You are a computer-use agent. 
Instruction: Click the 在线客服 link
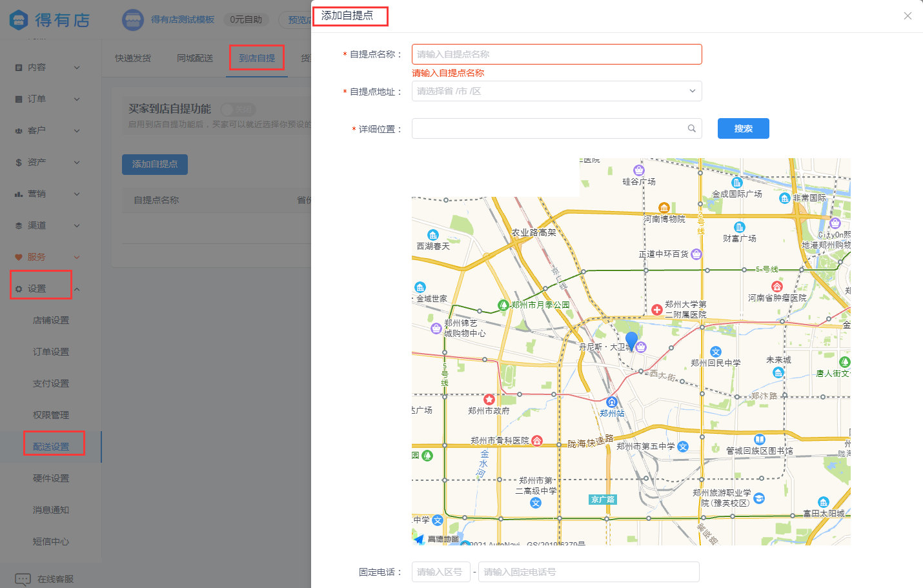[x=56, y=579]
